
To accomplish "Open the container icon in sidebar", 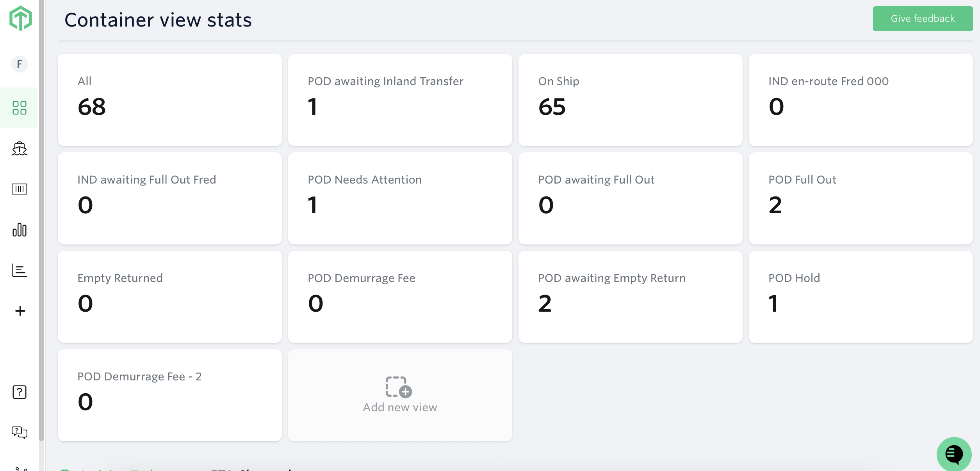I will [x=20, y=189].
